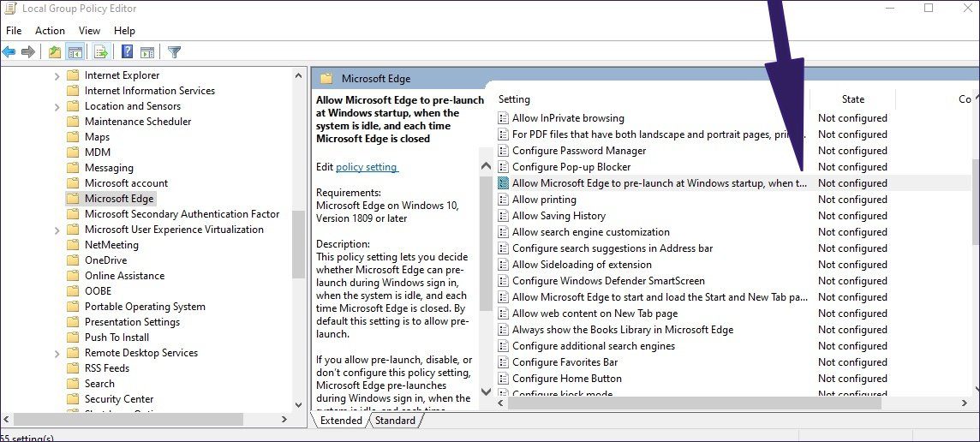Select the RSS Feeds folder
Screen dimensions: 980x442
tap(107, 368)
